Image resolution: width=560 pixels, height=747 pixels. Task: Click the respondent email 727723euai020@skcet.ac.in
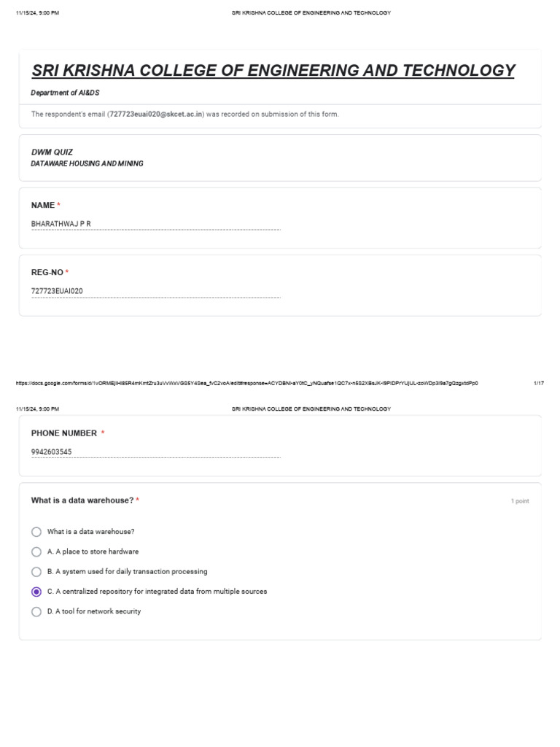(x=157, y=115)
